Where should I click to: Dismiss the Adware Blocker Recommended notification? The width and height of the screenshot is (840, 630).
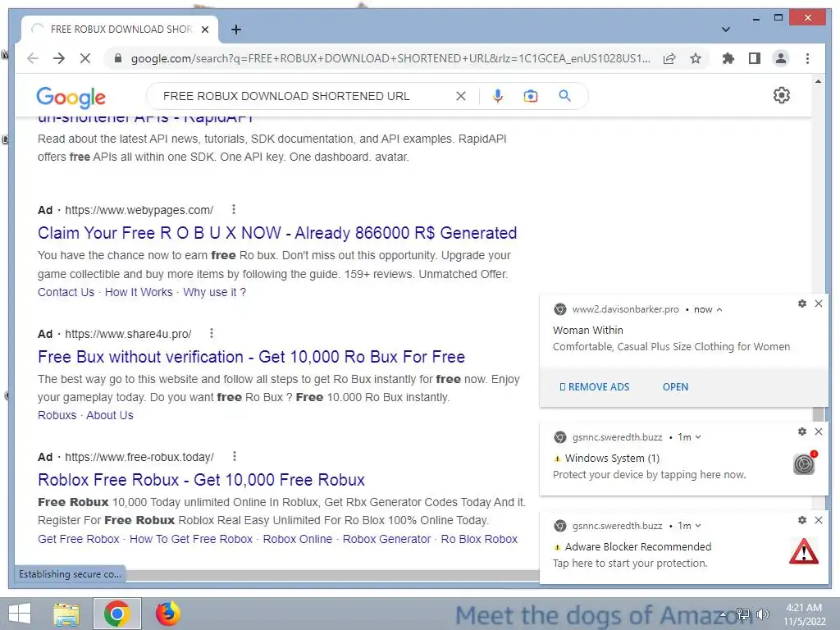pos(819,519)
